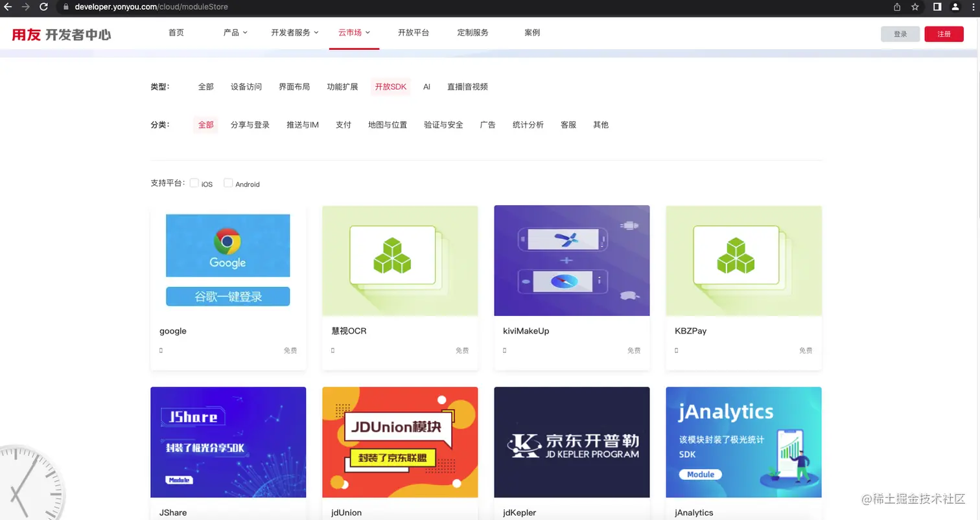This screenshot has width=980, height=520.
Task: Open the 京东开普勒 jdKepler thumbnail
Action: pos(572,442)
